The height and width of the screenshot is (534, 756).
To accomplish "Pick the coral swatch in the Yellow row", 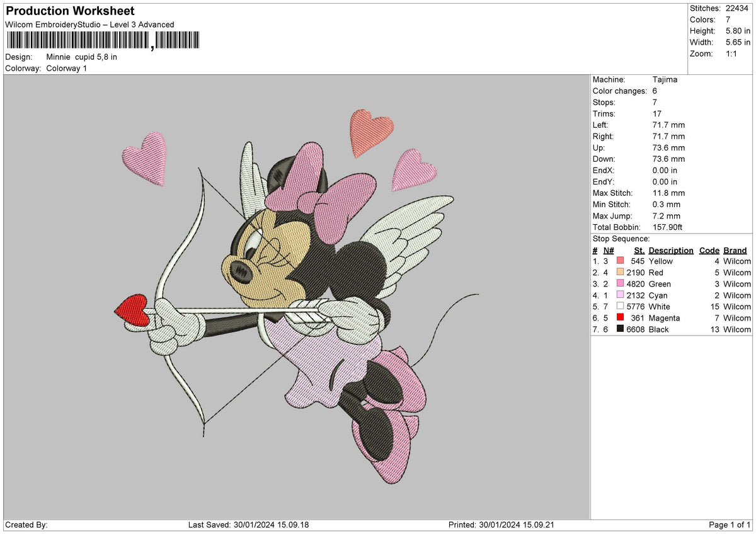I will pyautogui.click(x=621, y=261).
